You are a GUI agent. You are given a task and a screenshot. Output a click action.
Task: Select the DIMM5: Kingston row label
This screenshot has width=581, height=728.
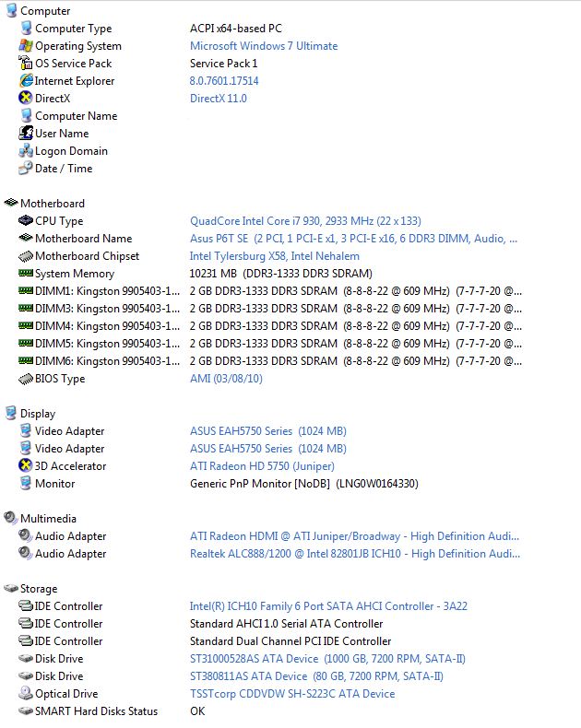(107, 344)
